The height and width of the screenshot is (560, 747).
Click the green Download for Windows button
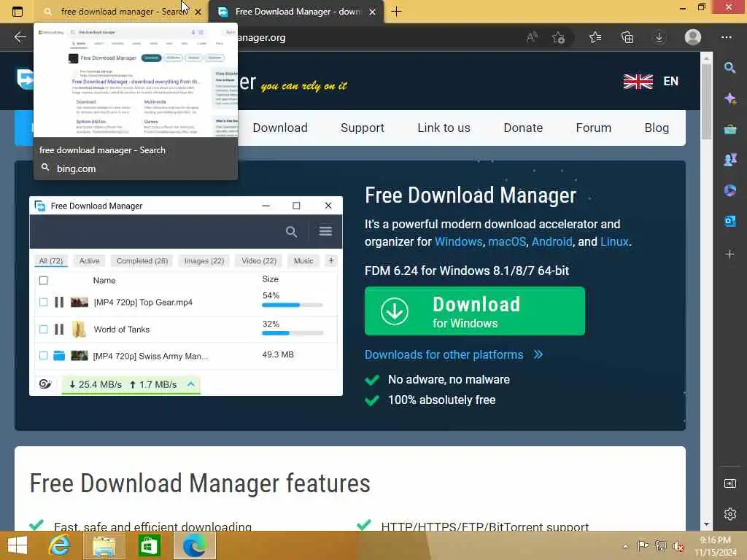pyautogui.click(x=474, y=311)
